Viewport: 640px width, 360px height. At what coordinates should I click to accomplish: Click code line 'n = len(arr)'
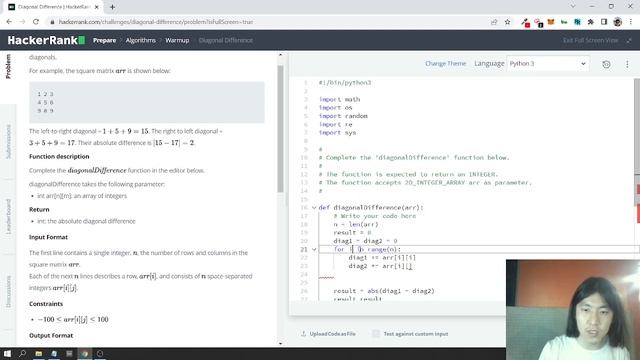coord(356,224)
